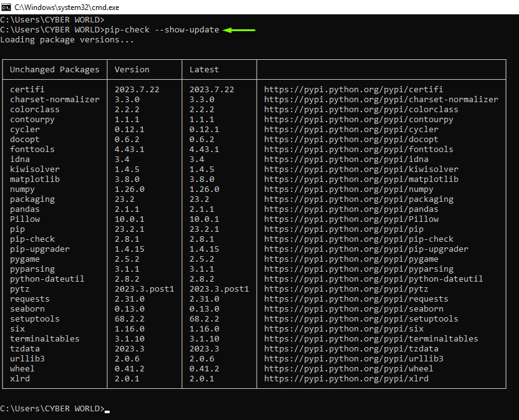
Task: Click the green arrow annotation
Action: point(239,30)
